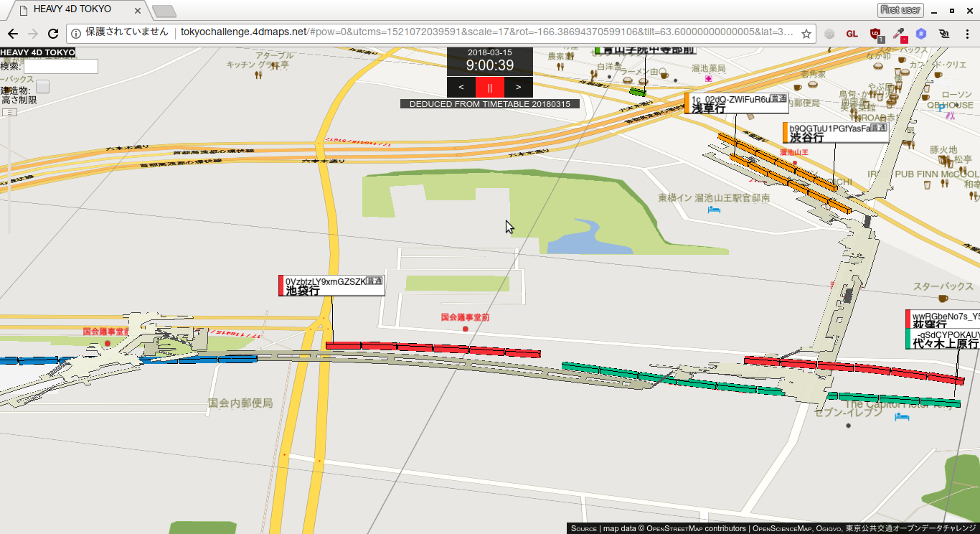
Task: Open the GL extension icon
Action: (852, 34)
